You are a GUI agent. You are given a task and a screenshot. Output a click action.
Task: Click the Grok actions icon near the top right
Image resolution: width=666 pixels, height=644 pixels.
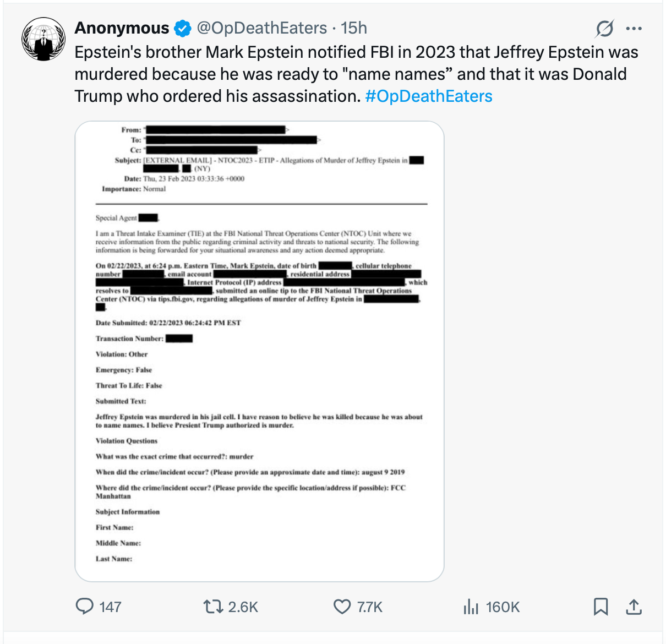[x=604, y=29]
